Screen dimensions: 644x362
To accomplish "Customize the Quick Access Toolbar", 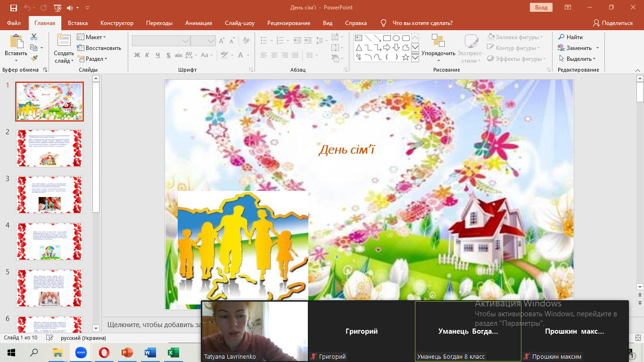I will tap(88, 8).
